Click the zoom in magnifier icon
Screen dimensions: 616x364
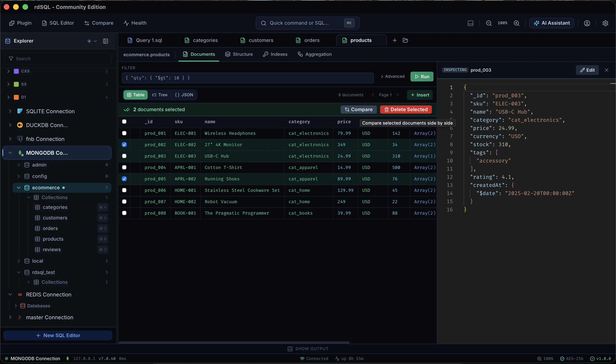[x=516, y=23]
